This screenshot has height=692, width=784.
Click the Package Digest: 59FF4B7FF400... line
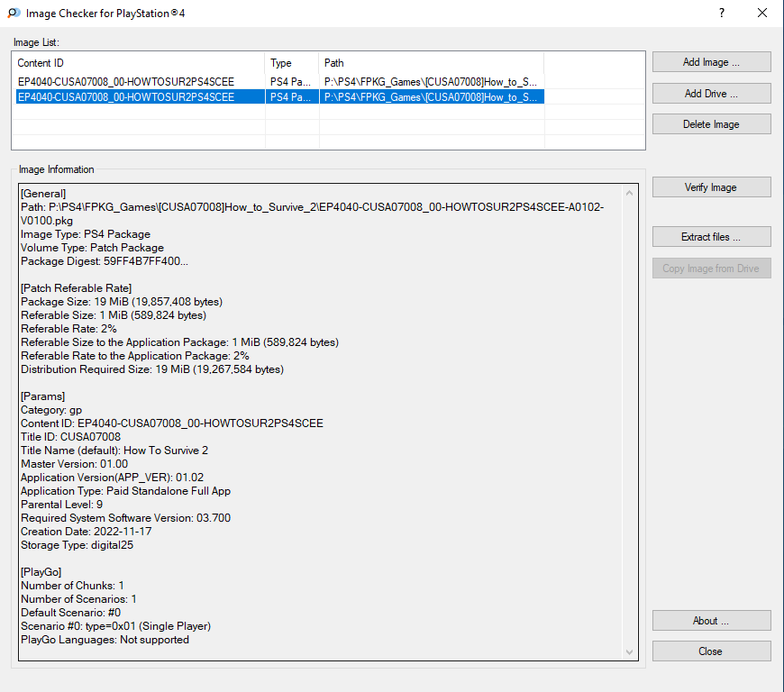[105, 261]
